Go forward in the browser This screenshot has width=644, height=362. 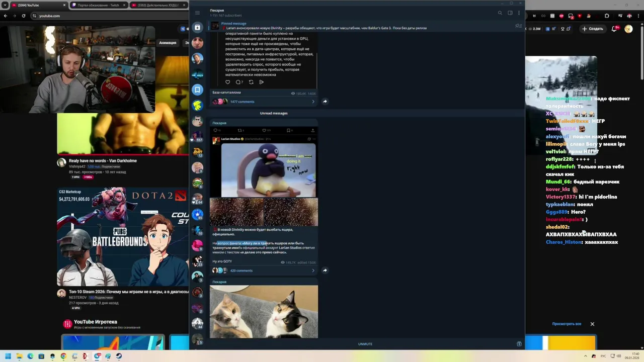(14, 16)
